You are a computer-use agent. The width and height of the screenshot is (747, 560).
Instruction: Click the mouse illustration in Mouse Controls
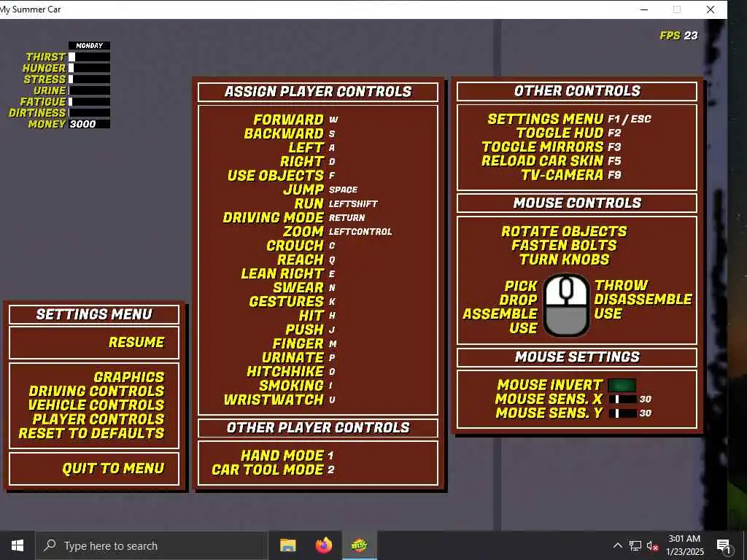coord(566,306)
